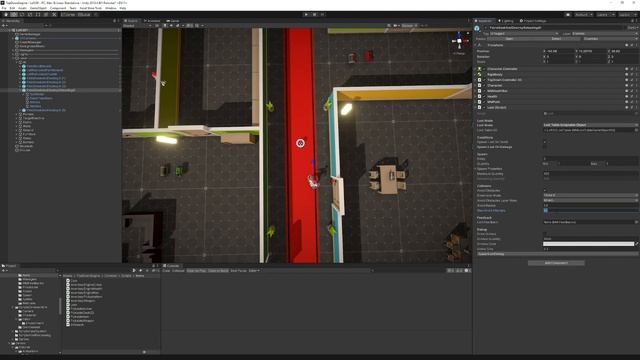This screenshot has height=360, width=640.
Task: Open the Health component help icon
Action: 627,96
